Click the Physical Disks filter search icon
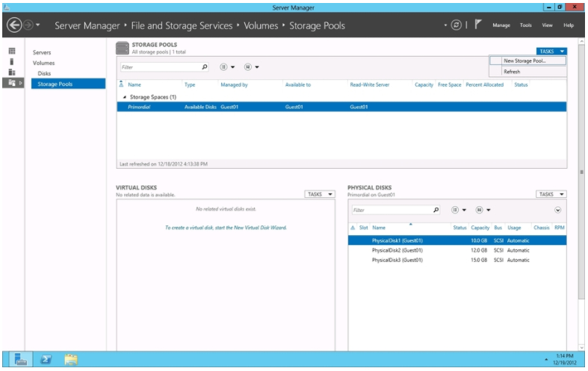 point(436,210)
